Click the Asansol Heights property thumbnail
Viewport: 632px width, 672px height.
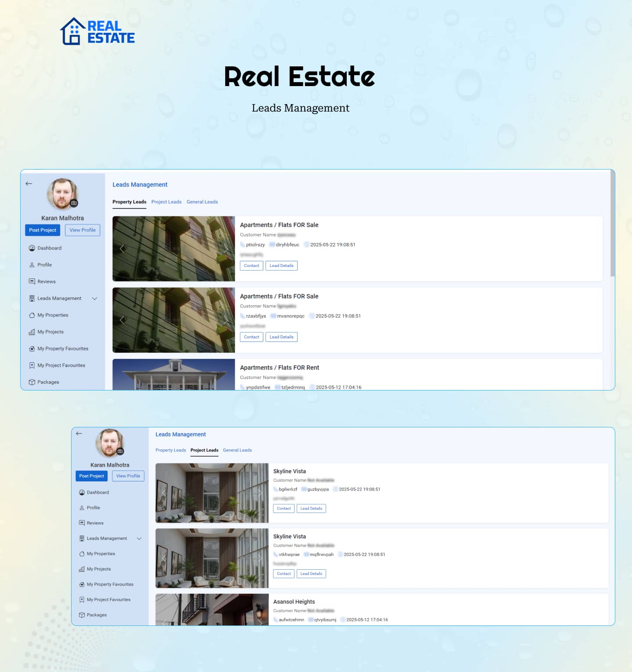pos(212,610)
